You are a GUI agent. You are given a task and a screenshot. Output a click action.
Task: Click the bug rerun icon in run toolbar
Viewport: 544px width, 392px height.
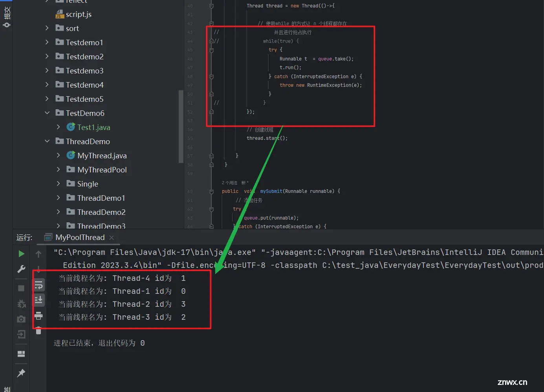tap(22, 304)
